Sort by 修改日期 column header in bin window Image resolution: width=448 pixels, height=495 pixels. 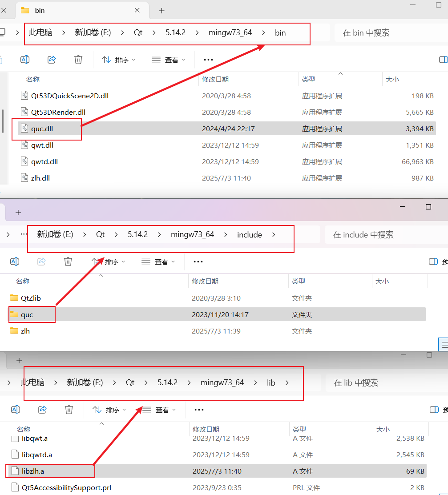[x=215, y=80]
